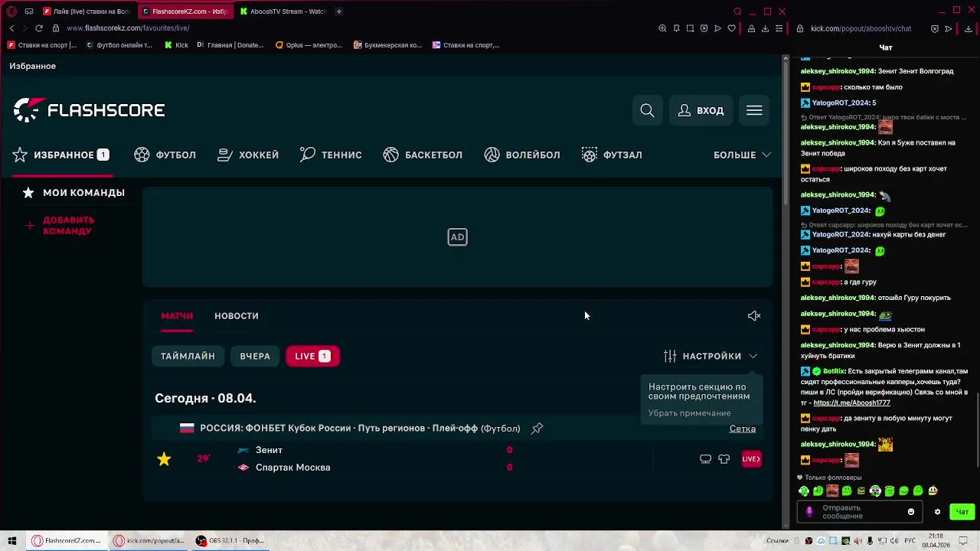Open the Kick bookmark
Viewport: 980px width, 551px height.
tap(176, 45)
